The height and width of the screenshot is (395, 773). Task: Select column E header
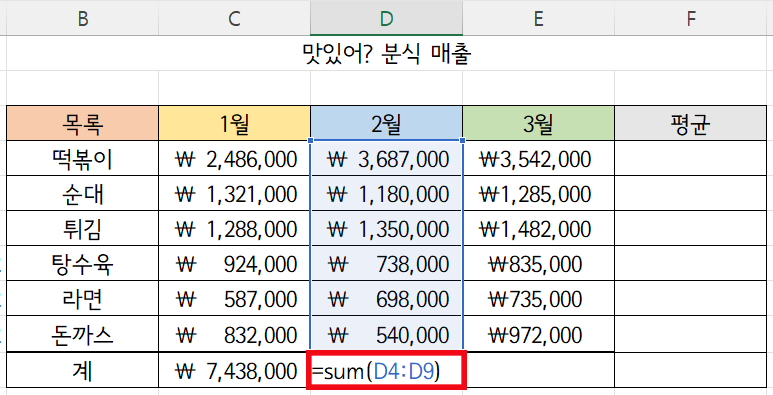tap(538, 18)
